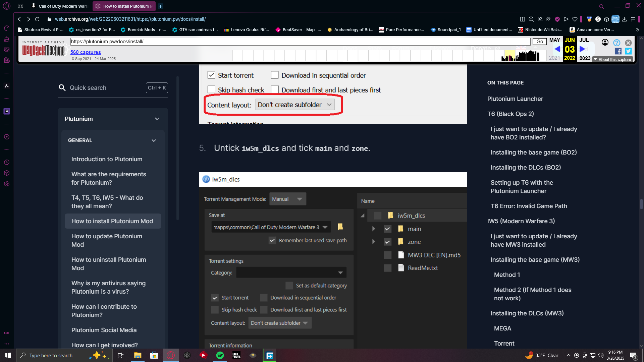Check the Skip hash check box
The width and height of the screenshot is (644, 362).
[211, 90]
